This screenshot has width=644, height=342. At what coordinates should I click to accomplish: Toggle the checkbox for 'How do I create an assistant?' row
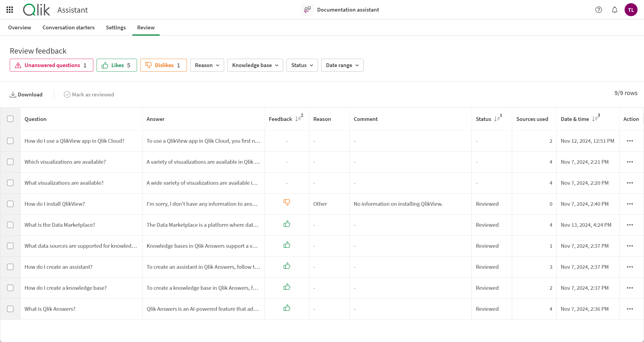pyautogui.click(x=11, y=267)
